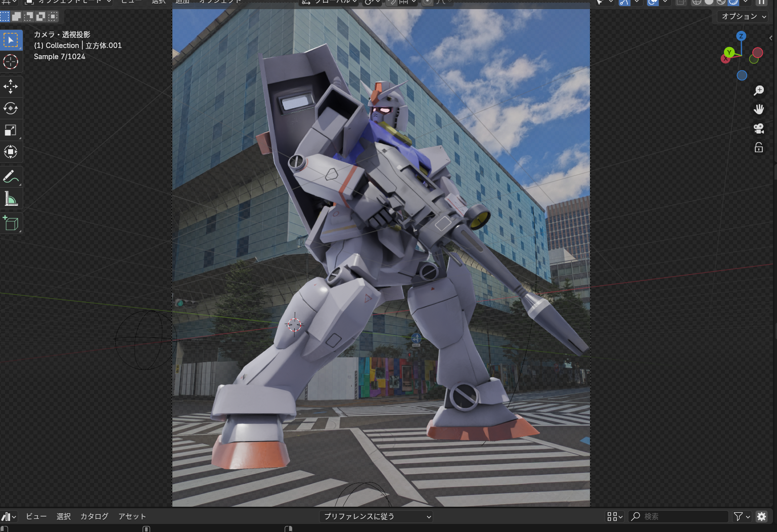Select the Scale tool
Image resolution: width=777 pixels, height=532 pixels.
11,130
